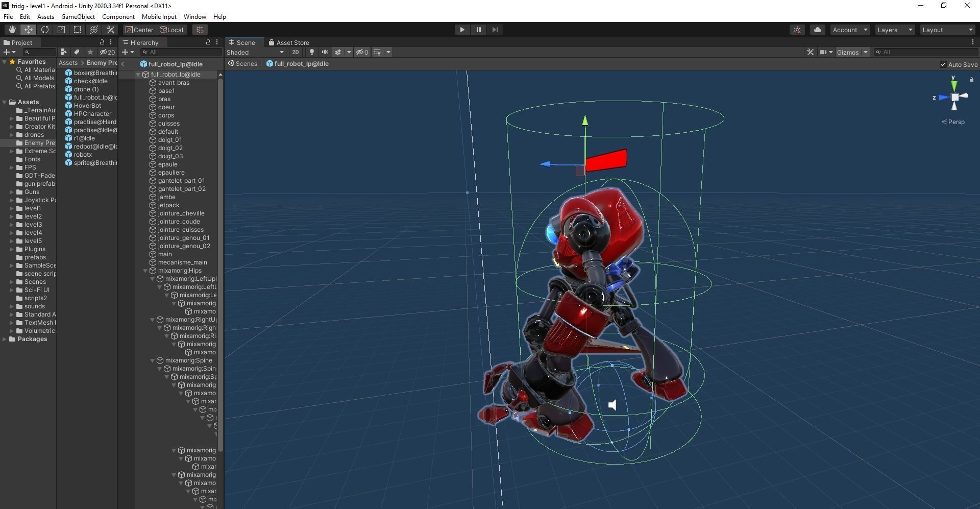Open the Component menu
The width and height of the screenshot is (980, 509).
click(118, 17)
